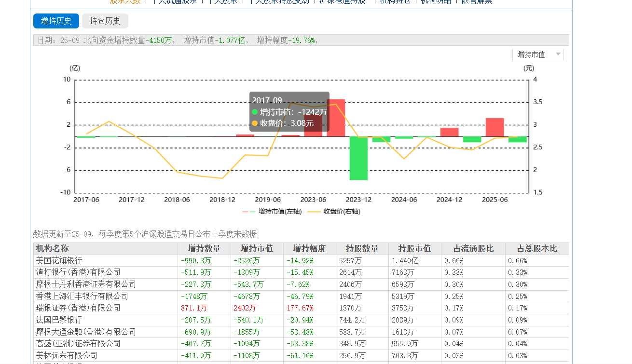Sort table by the 持股市值 column header

point(414,249)
